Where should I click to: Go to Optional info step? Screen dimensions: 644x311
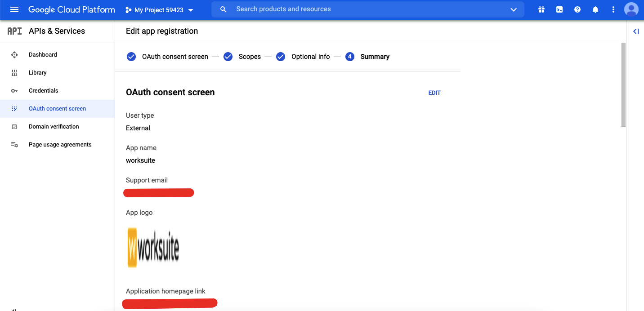pos(303,57)
